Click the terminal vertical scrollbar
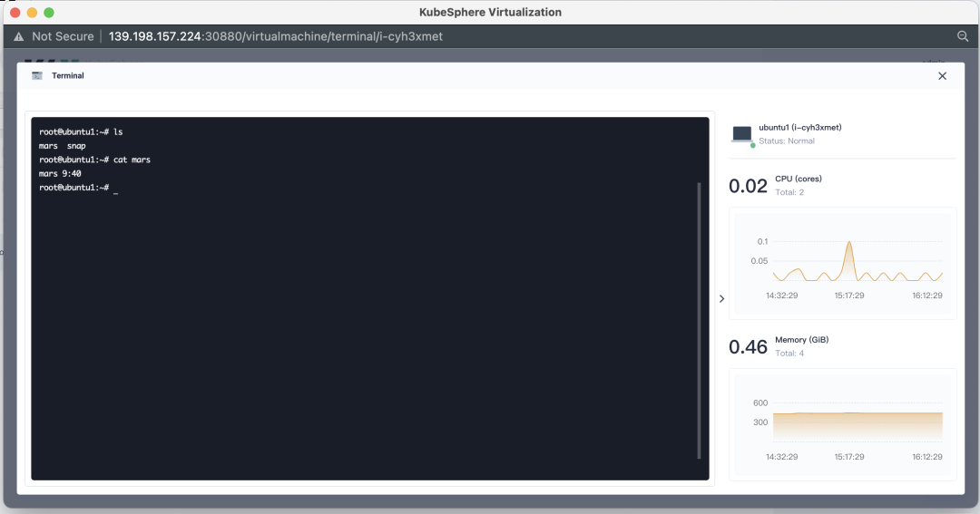 point(699,320)
